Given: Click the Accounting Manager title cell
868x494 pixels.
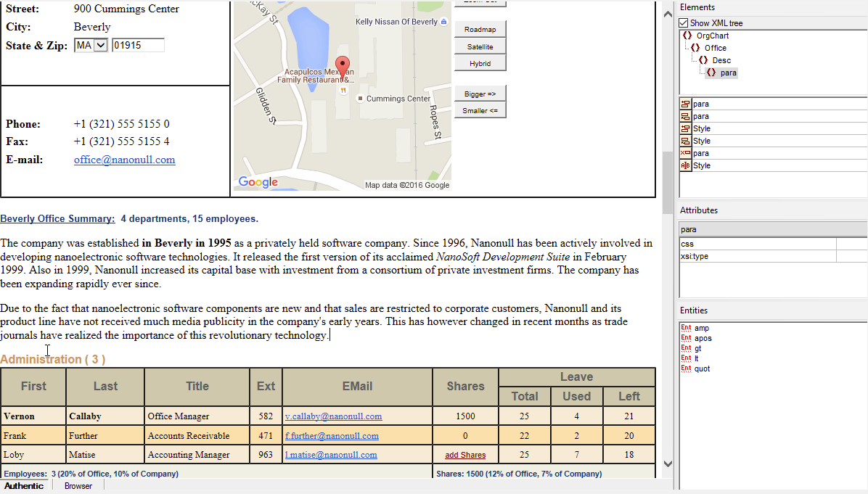Looking at the screenshot, I should (197, 455).
